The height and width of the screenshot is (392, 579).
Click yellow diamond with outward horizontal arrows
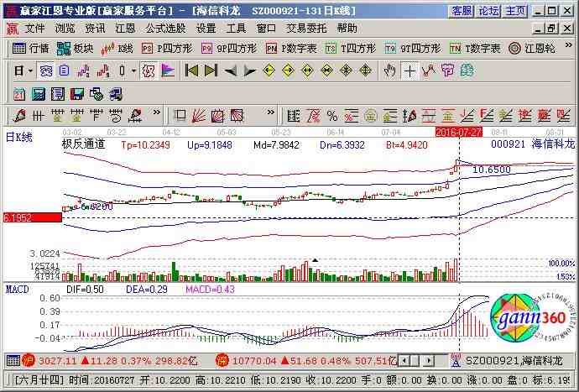click(307, 71)
